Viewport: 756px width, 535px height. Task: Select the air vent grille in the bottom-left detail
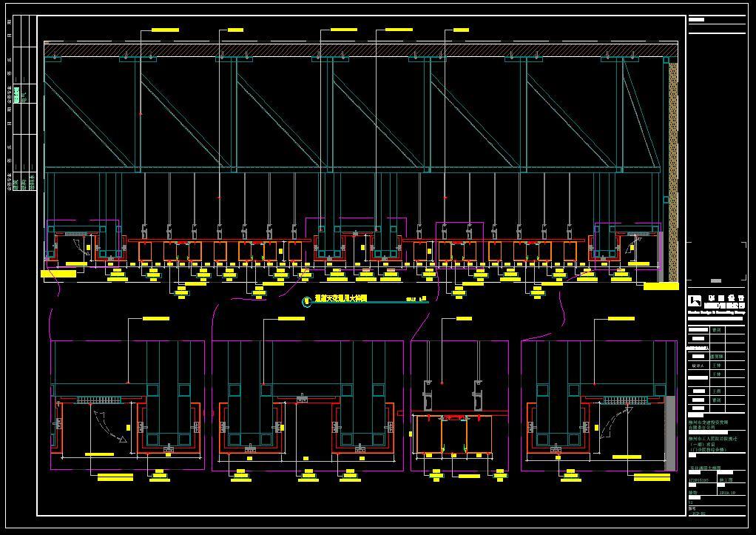click(98, 400)
